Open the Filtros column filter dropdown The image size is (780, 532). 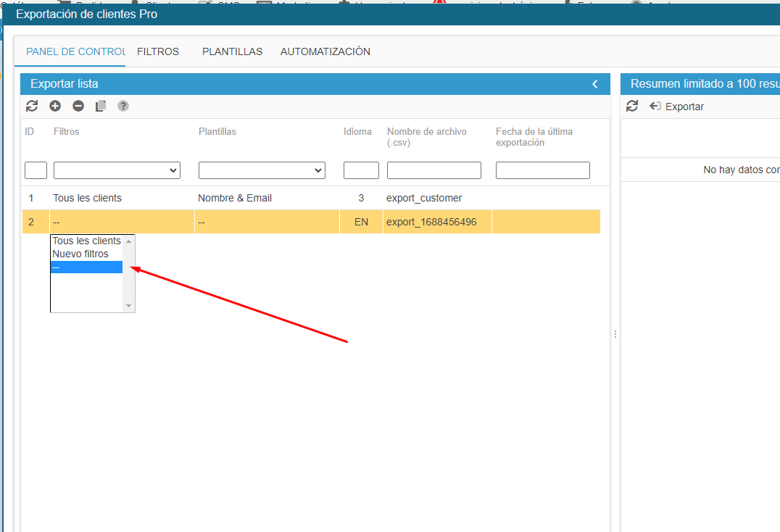point(117,170)
